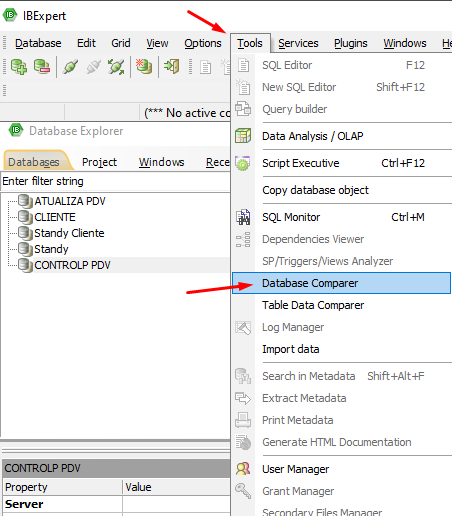Image resolution: width=452 pixels, height=516 pixels.
Task: Click the Reconnect database toolbar icon
Action: [116, 67]
